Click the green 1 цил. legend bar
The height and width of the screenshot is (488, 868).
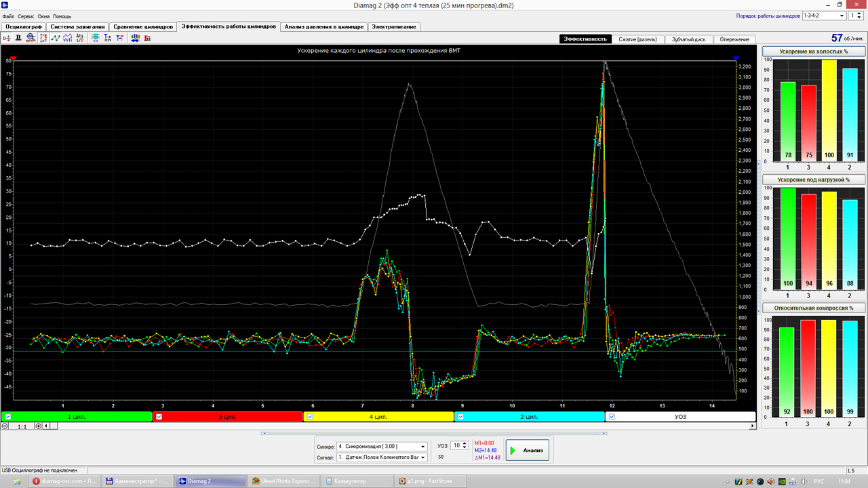tap(76, 417)
